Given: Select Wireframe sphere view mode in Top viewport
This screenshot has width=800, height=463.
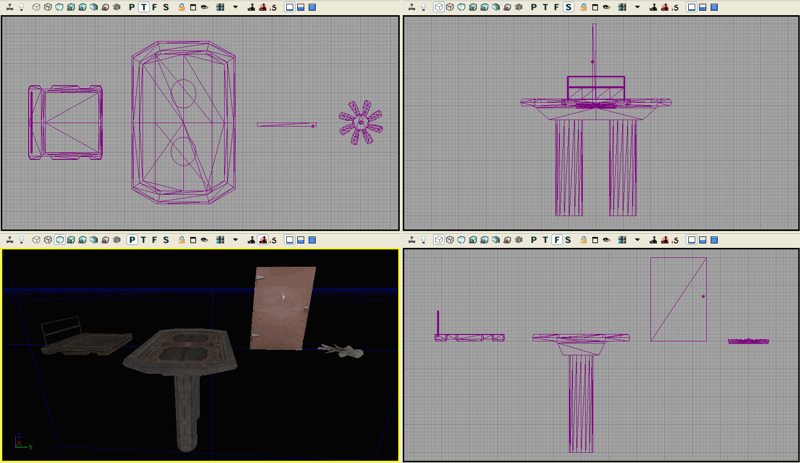Looking at the screenshot, I should pyautogui.click(x=48, y=7).
